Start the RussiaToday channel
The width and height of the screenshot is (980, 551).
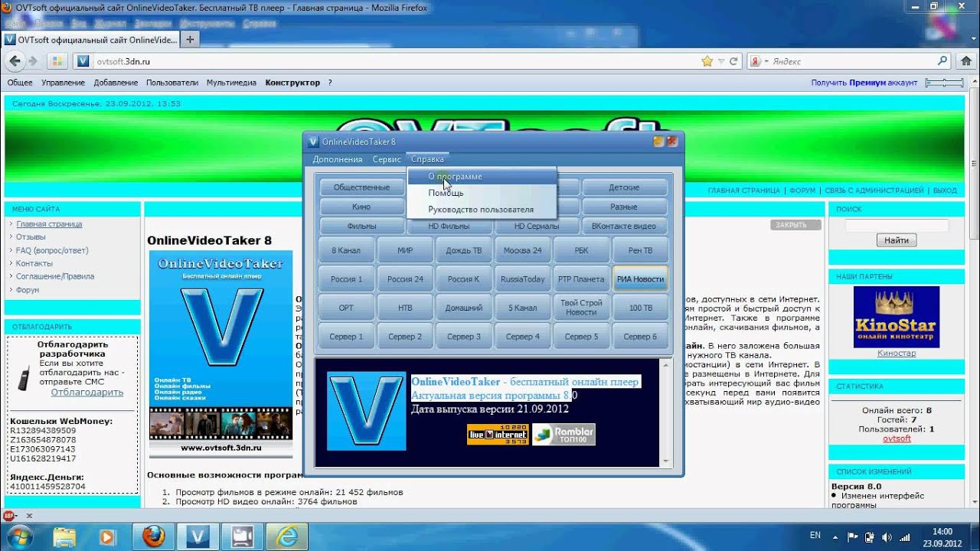coord(523,279)
